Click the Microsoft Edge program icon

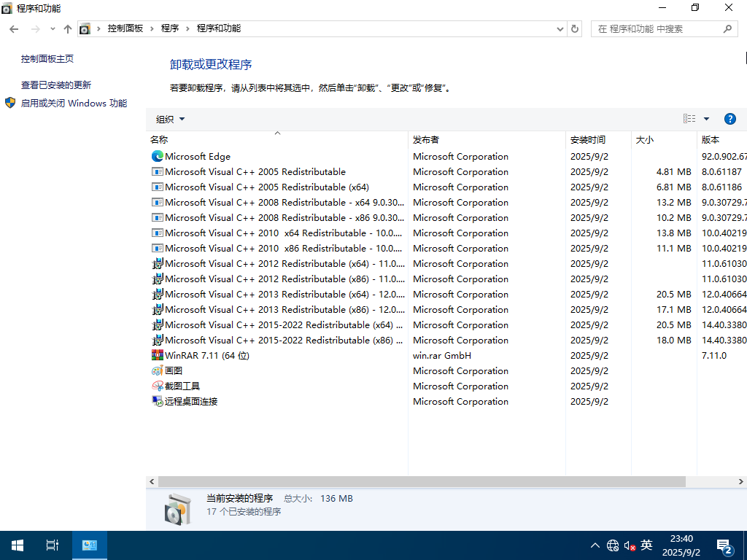[x=157, y=156]
